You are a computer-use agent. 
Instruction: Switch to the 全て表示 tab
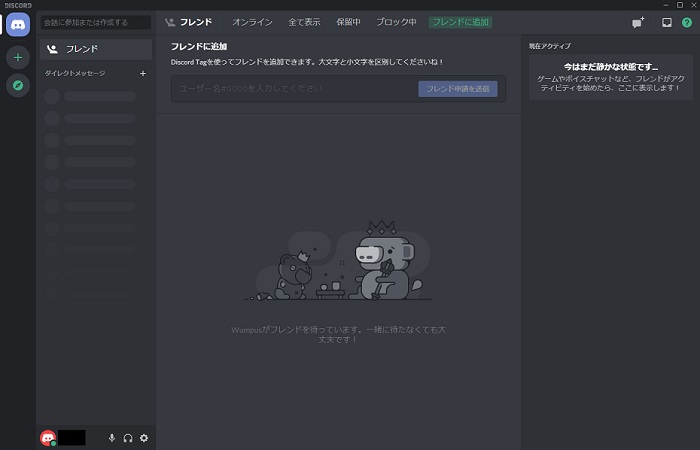(304, 22)
